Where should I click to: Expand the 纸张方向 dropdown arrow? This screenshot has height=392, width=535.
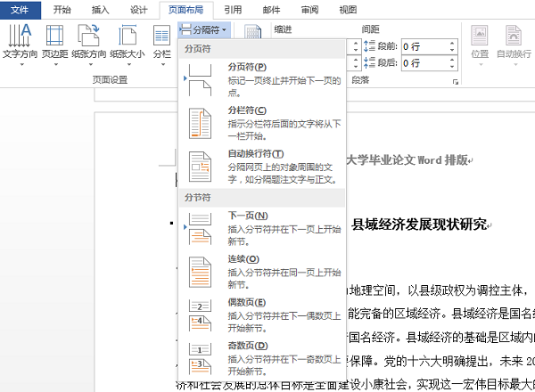click(91, 64)
